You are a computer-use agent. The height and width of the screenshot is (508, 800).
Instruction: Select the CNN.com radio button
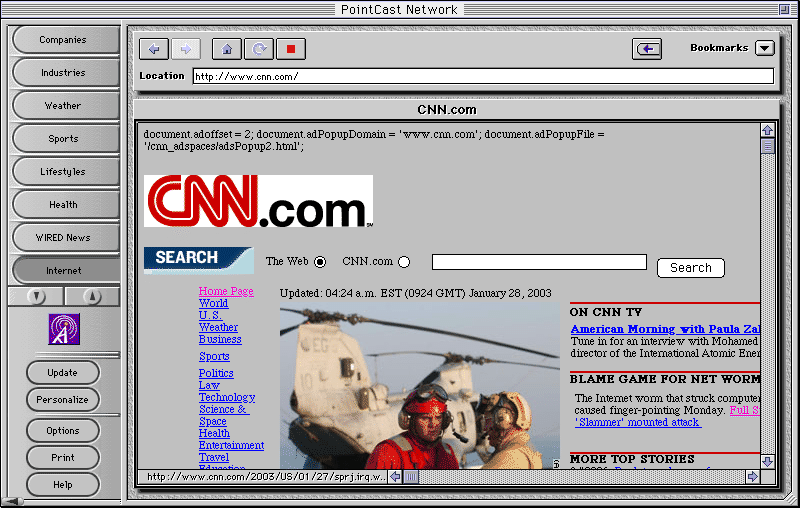(x=404, y=262)
